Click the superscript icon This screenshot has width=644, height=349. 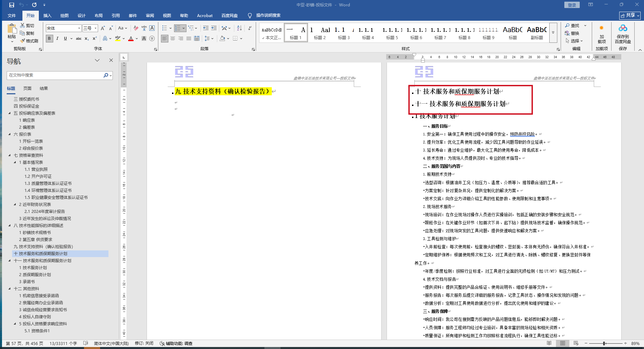(x=95, y=38)
